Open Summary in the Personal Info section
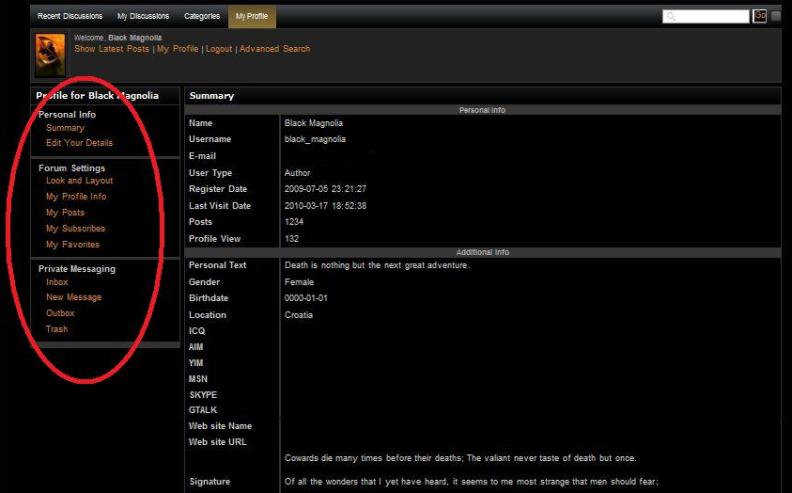792x493 pixels. [65, 128]
